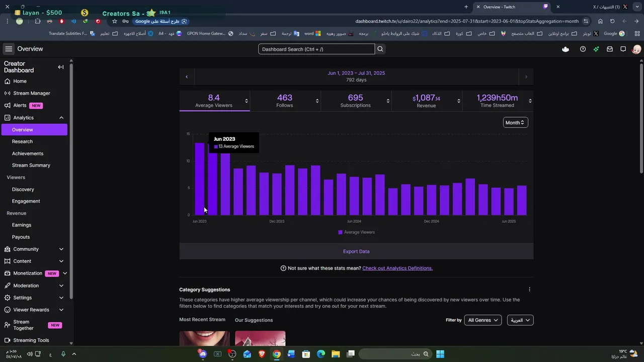644x362 pixels.
Task: Switch to Our Suggestions tab
Action: (254, 320)
